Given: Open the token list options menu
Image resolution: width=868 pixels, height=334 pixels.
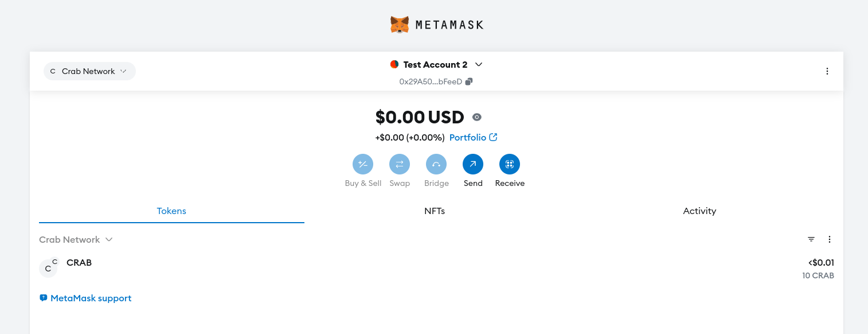Looking at the screenshot, I should click(x=829, y=239).
